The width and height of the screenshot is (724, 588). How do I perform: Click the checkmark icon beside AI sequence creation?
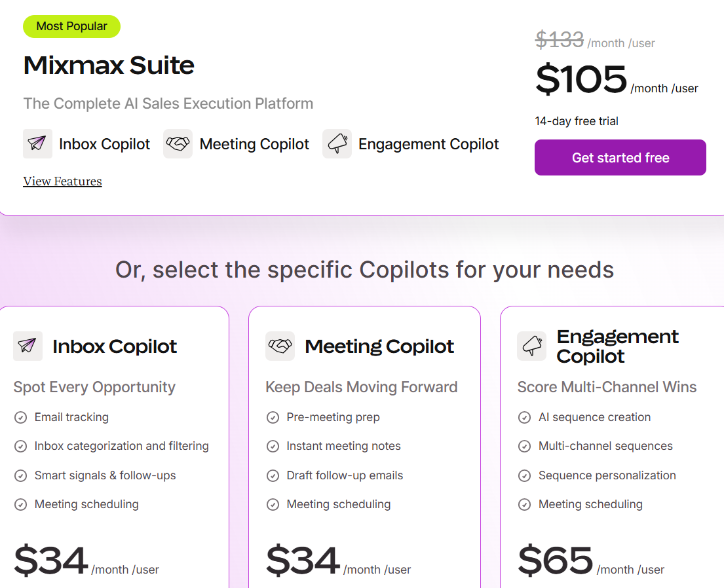[524, 417]
